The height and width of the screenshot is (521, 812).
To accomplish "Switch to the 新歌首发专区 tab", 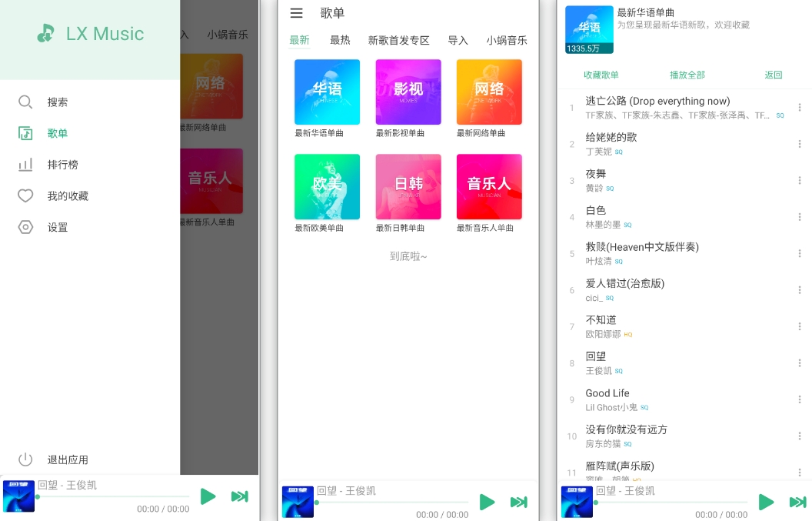I will pos(398,40).
